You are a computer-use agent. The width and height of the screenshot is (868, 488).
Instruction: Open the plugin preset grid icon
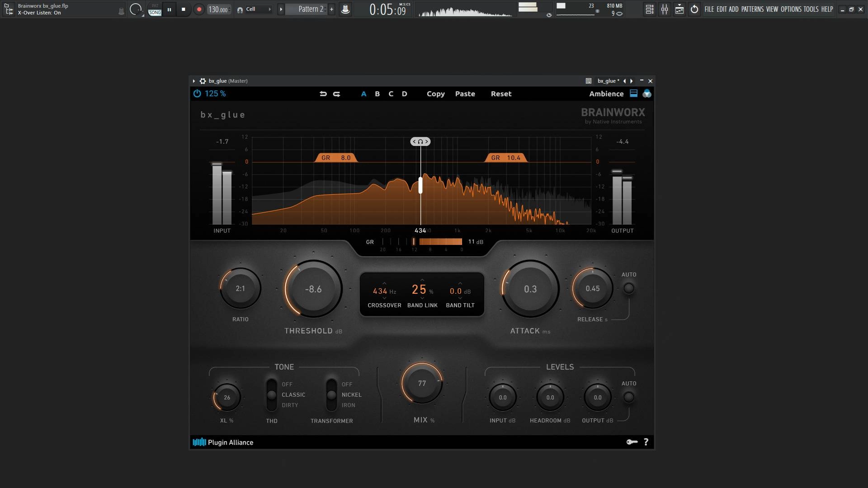589,81
